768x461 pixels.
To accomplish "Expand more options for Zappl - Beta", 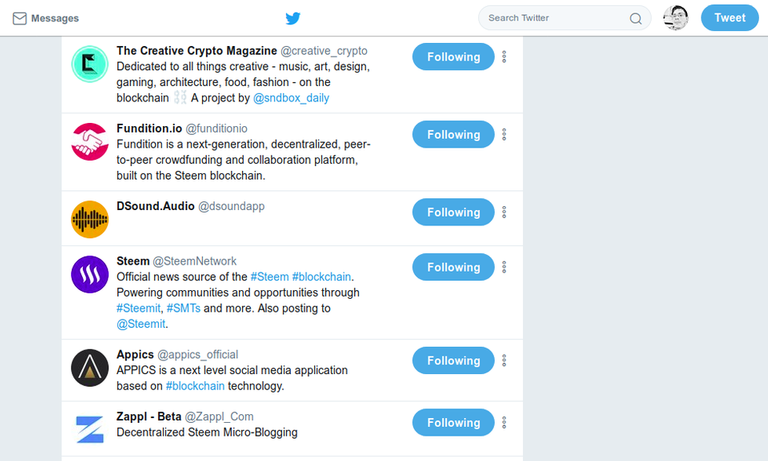I will [x=504, y=422].
